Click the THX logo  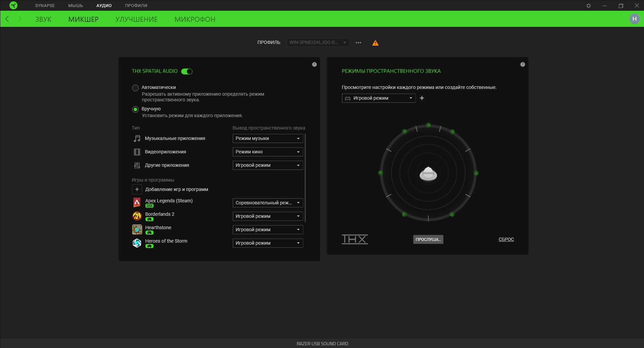(355, 239)
